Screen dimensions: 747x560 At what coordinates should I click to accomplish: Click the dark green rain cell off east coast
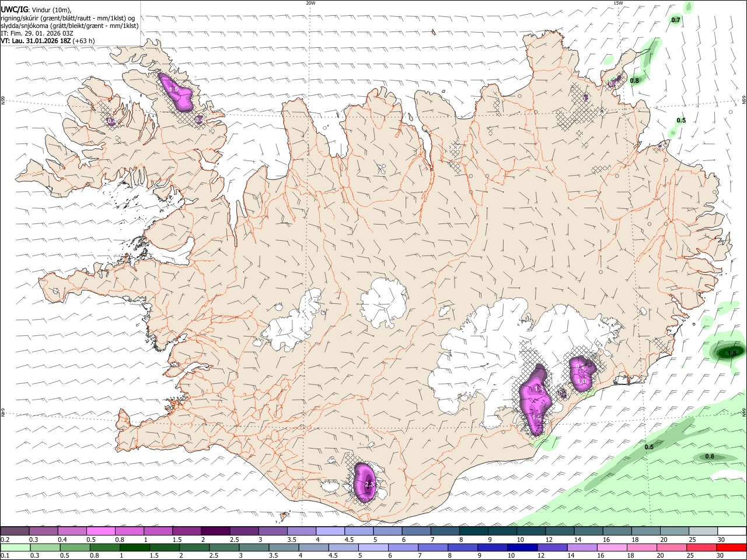(728, 352)
